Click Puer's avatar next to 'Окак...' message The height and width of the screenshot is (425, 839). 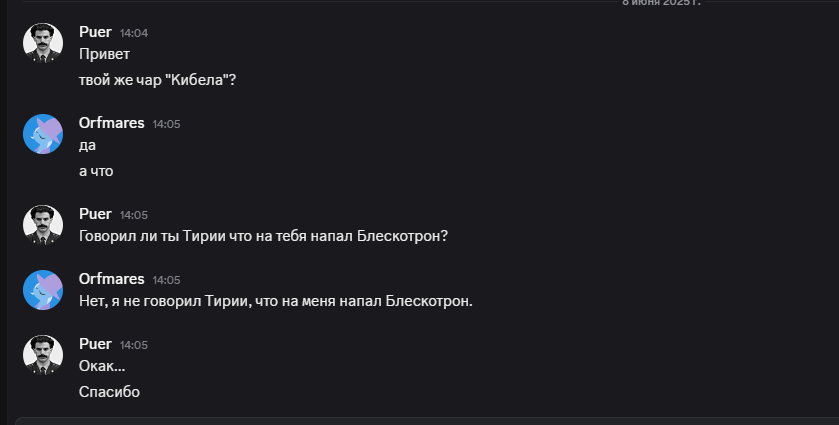[43, 355]
